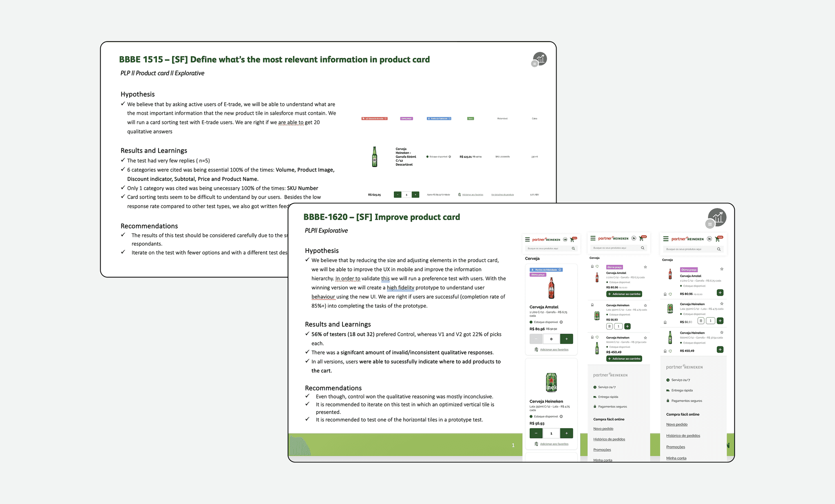
Task: Star the R$ 56,93 Heineken in middle mockup
Action: 645,305
